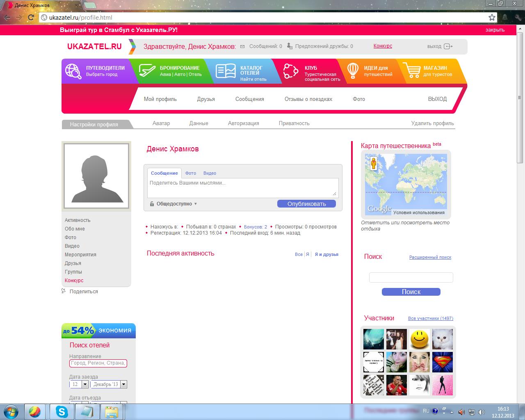Open Отзывы о поездках menu item
The image size is (525, 420).
pos(308,99)
